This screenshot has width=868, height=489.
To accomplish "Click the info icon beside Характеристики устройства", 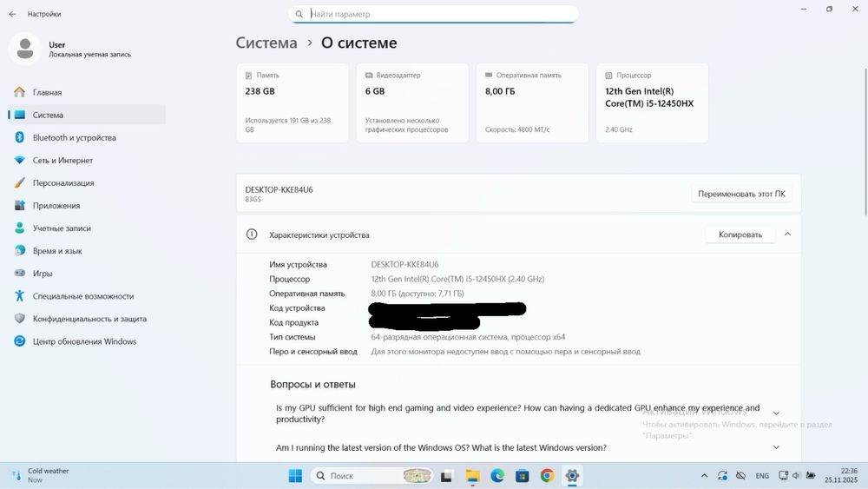I will pyautogui.click(x=252, y=235).
